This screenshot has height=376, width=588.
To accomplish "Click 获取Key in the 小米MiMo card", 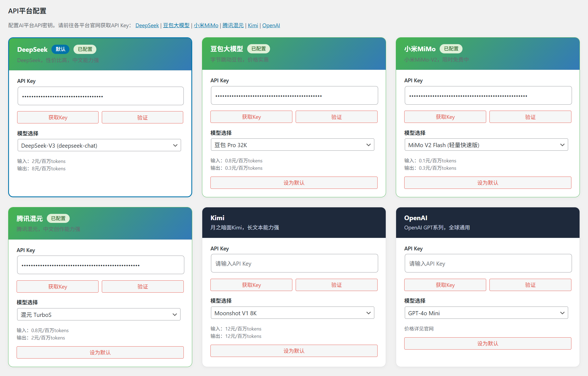I will tap(445, 117).
